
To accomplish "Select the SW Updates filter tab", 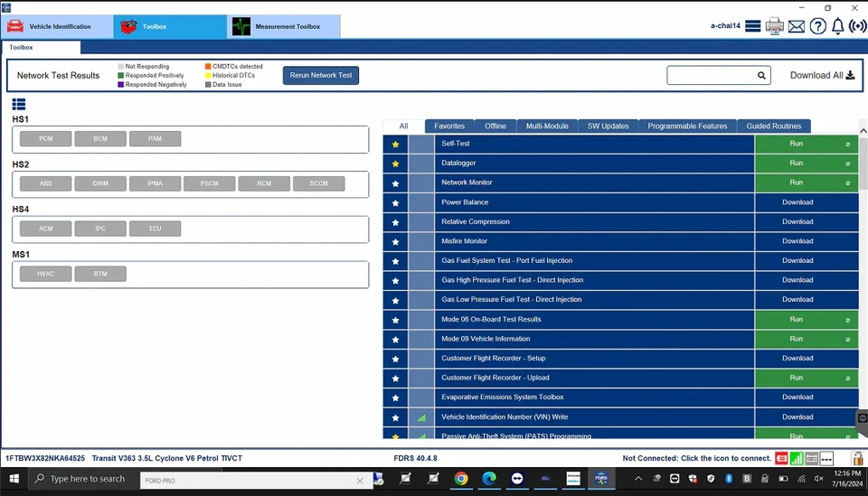I will point(608,126).
